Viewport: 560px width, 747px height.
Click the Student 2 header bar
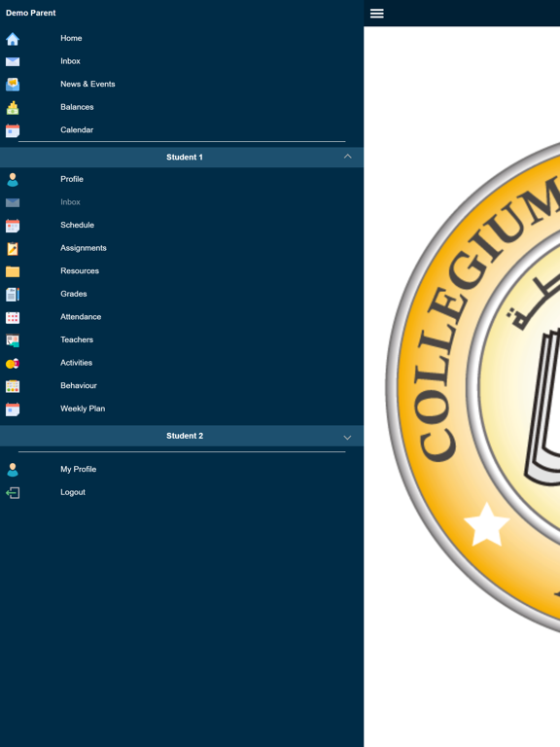click(182, 436)
